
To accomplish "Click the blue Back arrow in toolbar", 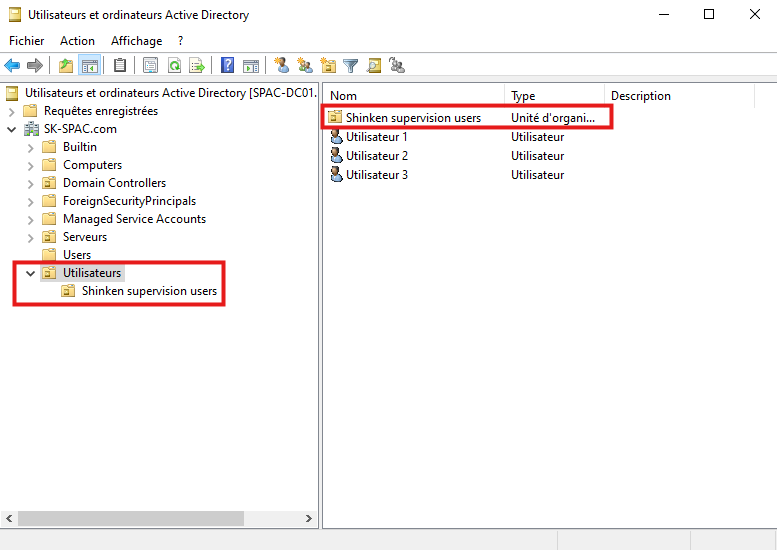I will pos(12,66).
